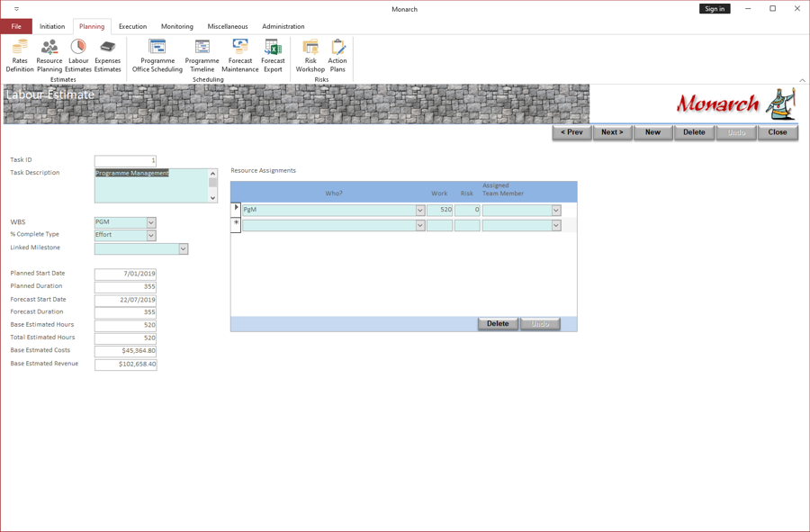Open the Miscellaneous tab
The height and width of the screenshot is (532, 810).
228,26
